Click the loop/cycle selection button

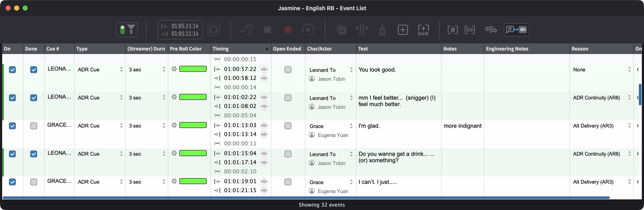[214, 30]
